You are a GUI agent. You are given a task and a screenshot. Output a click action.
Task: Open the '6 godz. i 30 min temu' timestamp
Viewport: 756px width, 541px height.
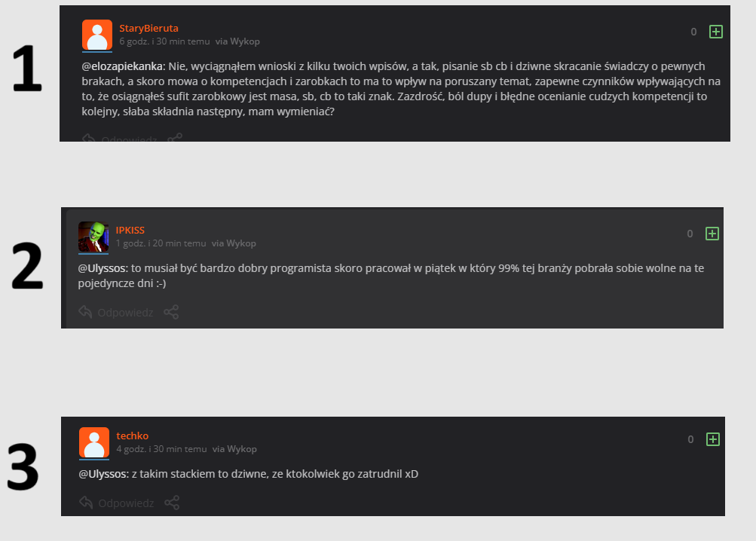164,41
